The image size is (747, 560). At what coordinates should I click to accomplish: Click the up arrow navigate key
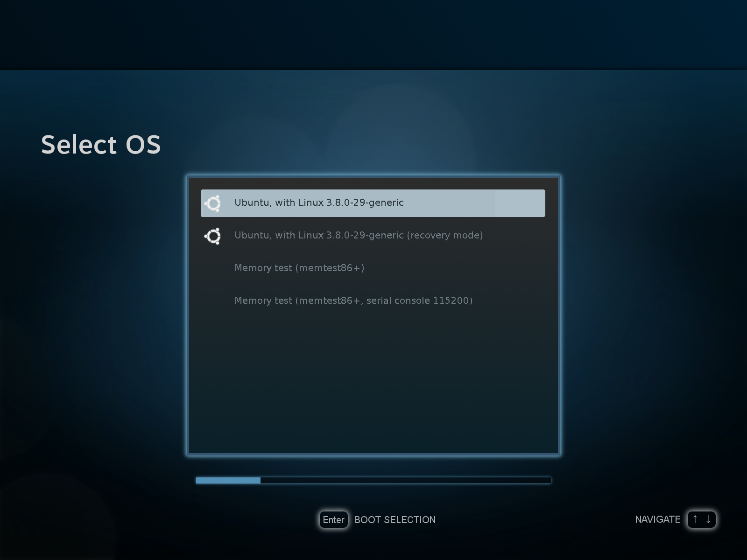coord(695,519)
